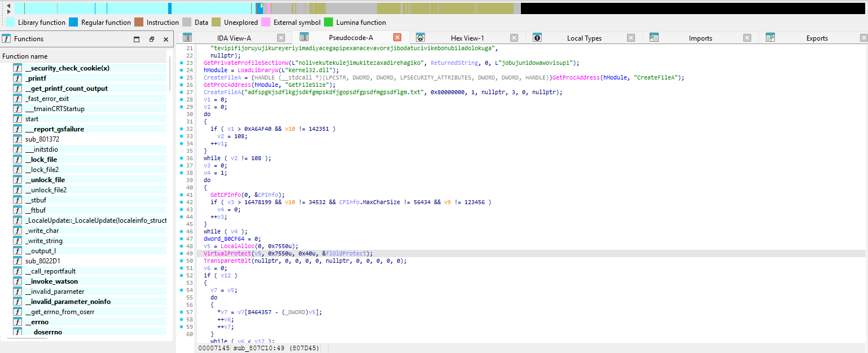Click the yellow cursor marker on navigation band
Viewport: 868px width, 353px height.
[261, 5]
